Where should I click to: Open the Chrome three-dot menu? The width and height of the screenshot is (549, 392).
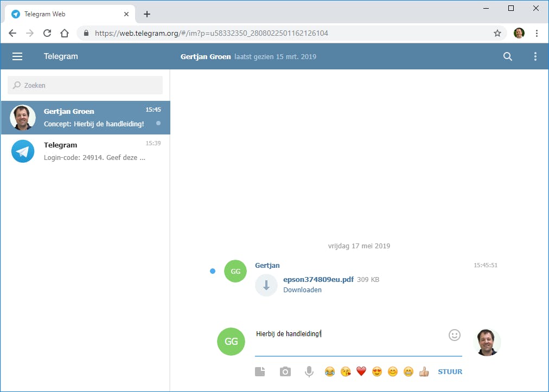click(x=537, y=33)
